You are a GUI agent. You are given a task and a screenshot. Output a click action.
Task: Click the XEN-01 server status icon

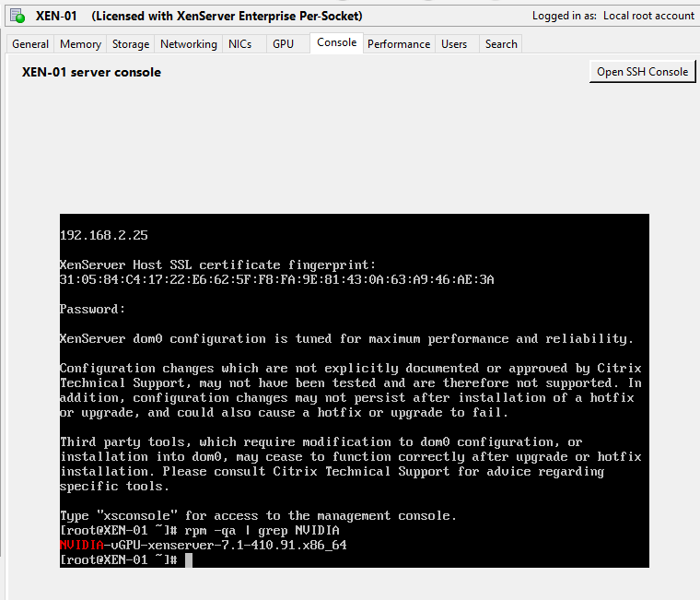click(17, 16)
